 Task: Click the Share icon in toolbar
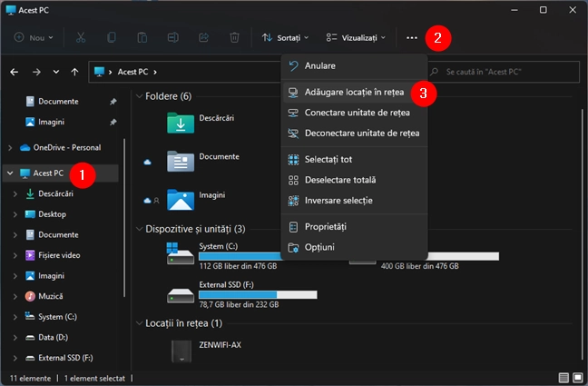coord(203,37)
